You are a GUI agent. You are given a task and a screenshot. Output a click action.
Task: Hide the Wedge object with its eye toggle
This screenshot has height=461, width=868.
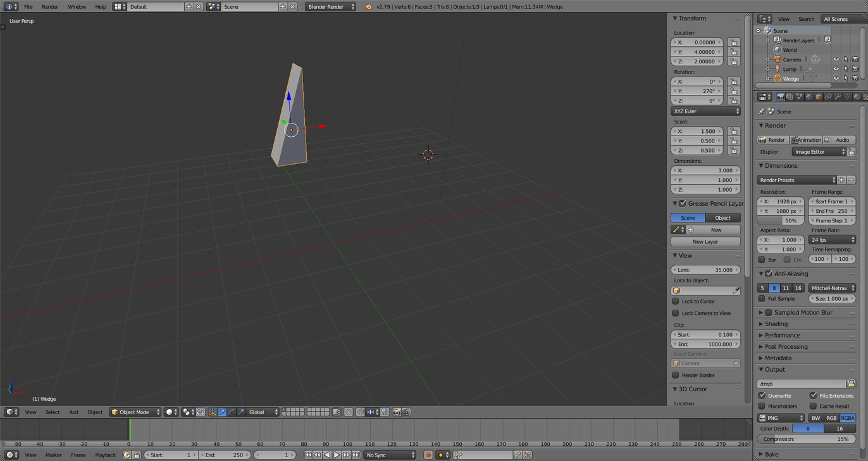[x=836, y=78]
